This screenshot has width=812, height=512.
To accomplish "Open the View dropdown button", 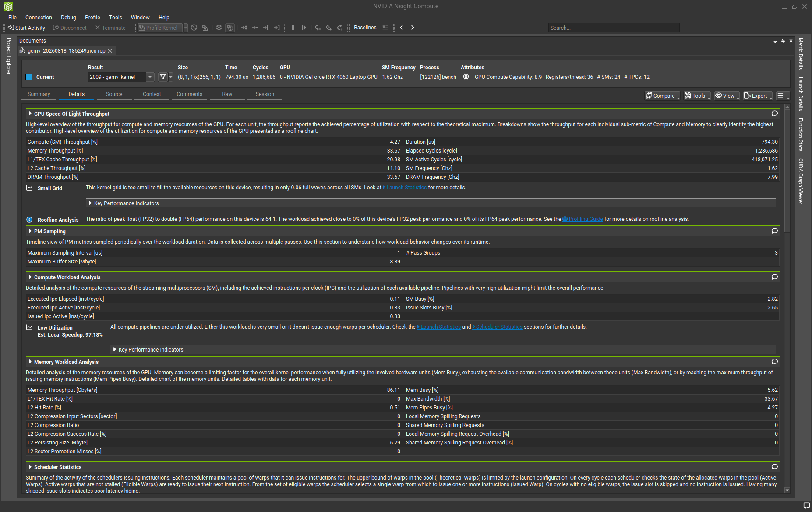I will (727, 96).
